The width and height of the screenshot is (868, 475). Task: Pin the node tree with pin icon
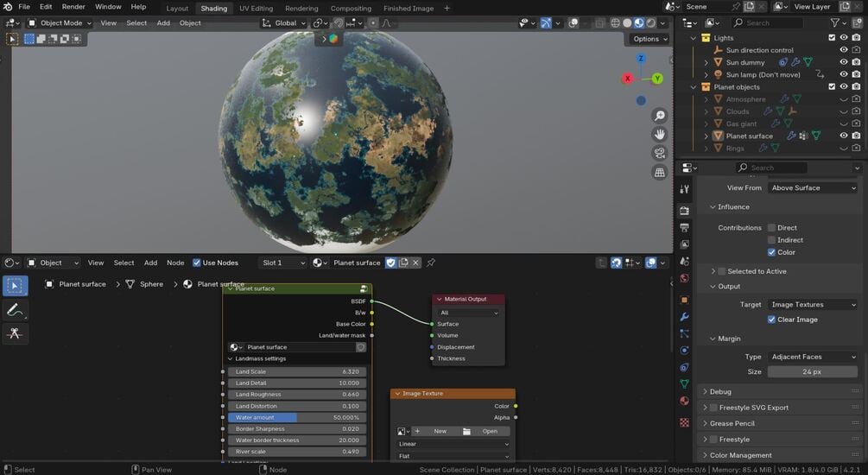[x=431, y=263]
